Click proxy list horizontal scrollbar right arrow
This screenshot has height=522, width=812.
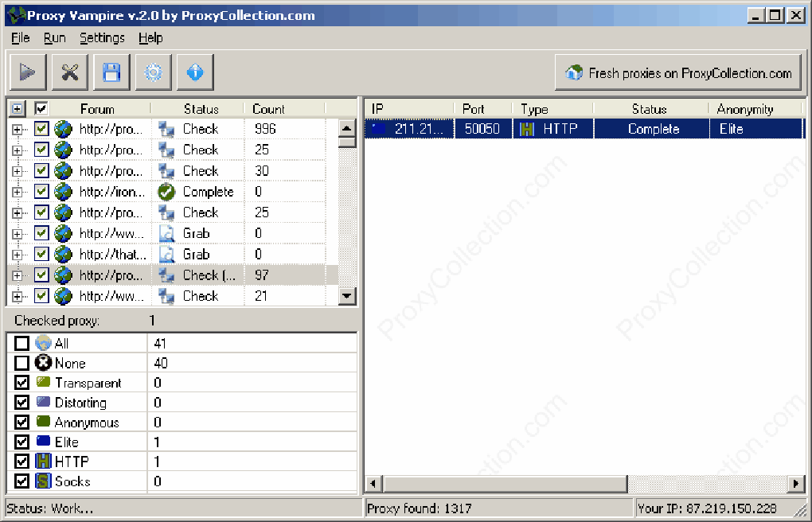tap(796, 484)
